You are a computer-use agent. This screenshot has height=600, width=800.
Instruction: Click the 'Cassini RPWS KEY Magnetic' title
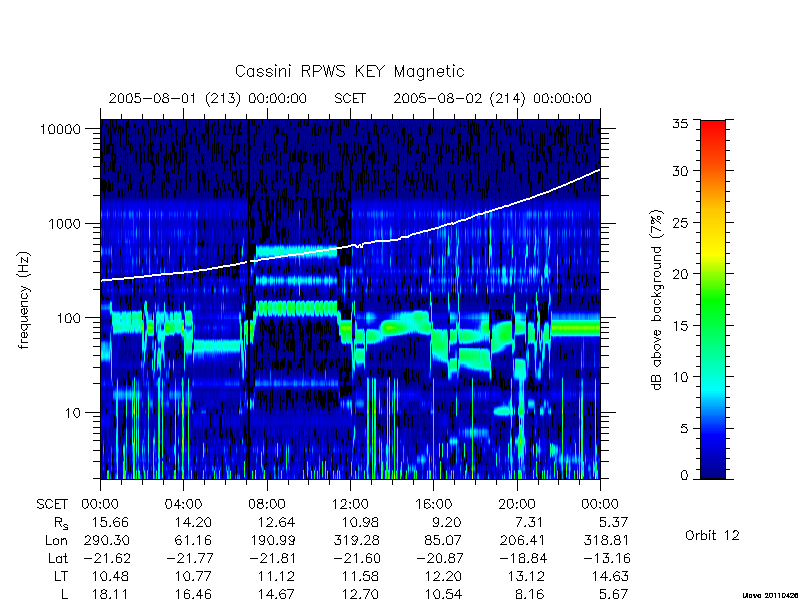pos(349,71)
